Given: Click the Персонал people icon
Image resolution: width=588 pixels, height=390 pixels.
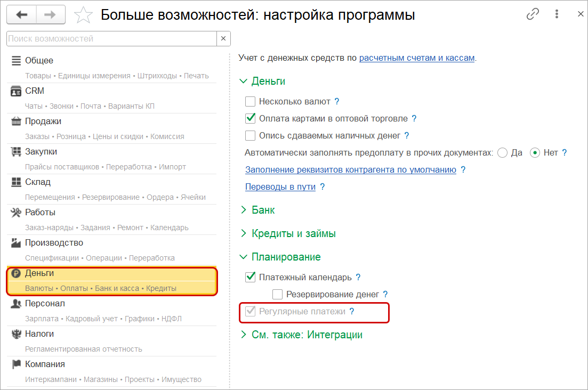Looking at the screenshot, I should click(16, 304).
